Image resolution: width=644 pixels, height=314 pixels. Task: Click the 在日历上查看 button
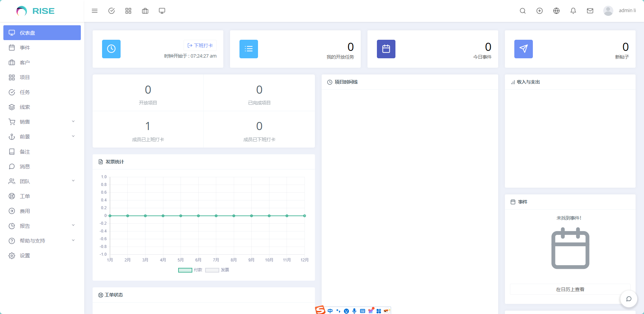pyautogui.click(x=570, y=289)
